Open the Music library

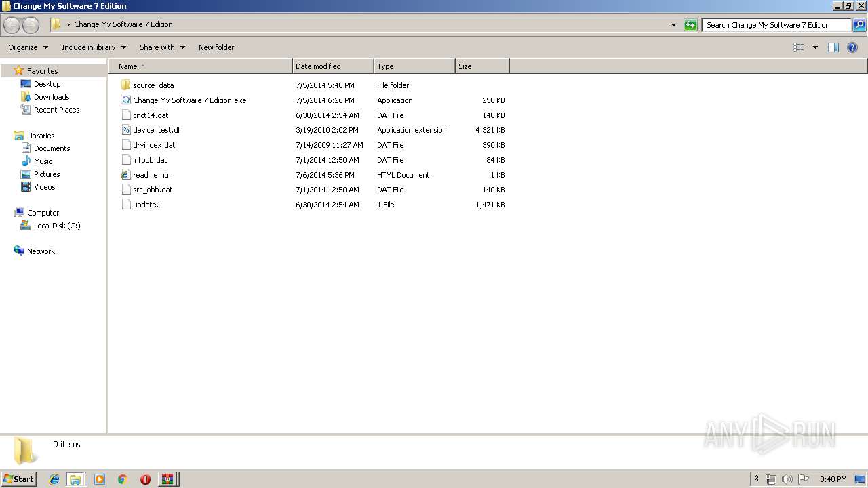[43, 161]
